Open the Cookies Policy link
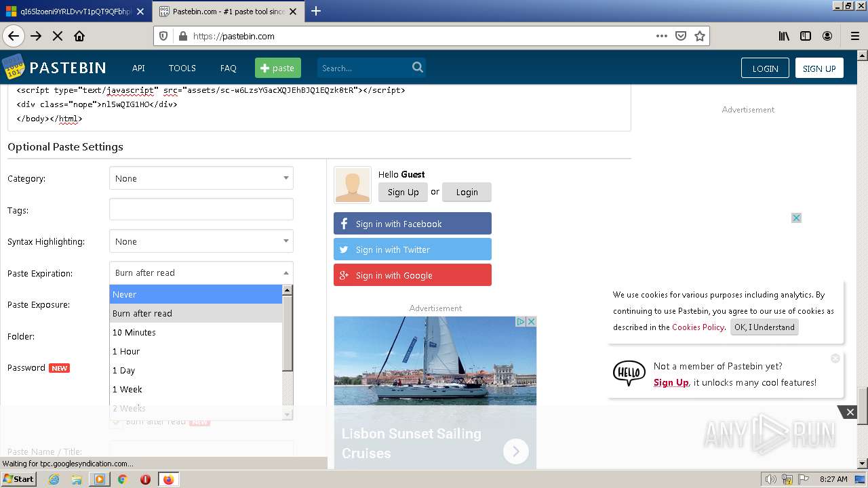868x488 pixels. click(698, 327)
